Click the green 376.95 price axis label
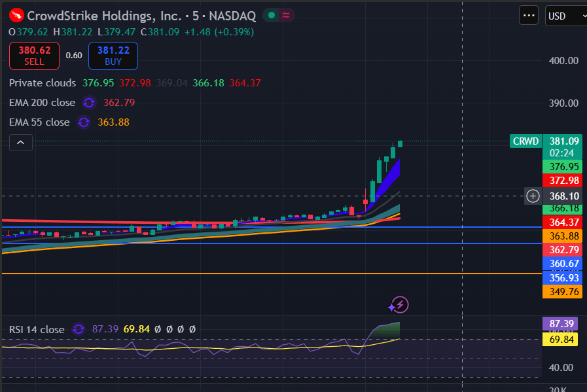 click(564, 167)
